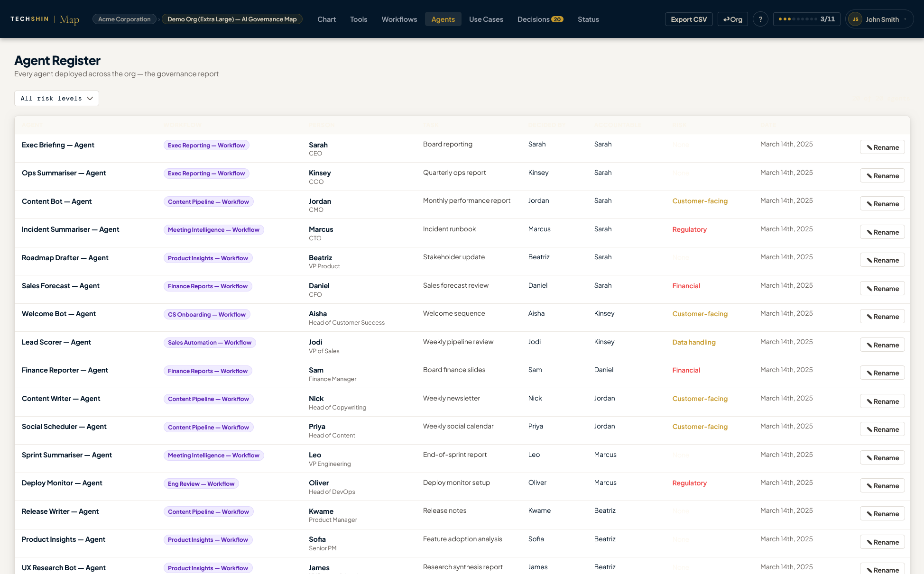
Task: Rename the Sales Forecast agent
Action: [882, 289]
